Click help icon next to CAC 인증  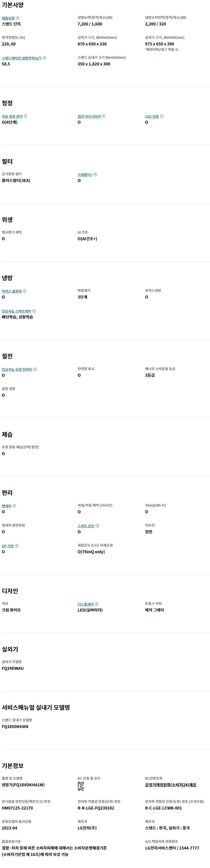(x=162, y=116)
